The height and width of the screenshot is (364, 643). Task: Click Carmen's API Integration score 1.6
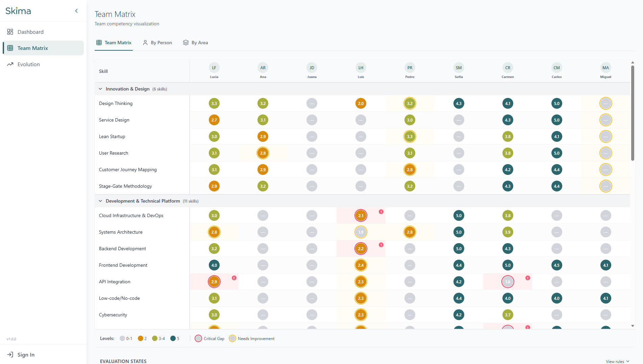coord(508,282)
